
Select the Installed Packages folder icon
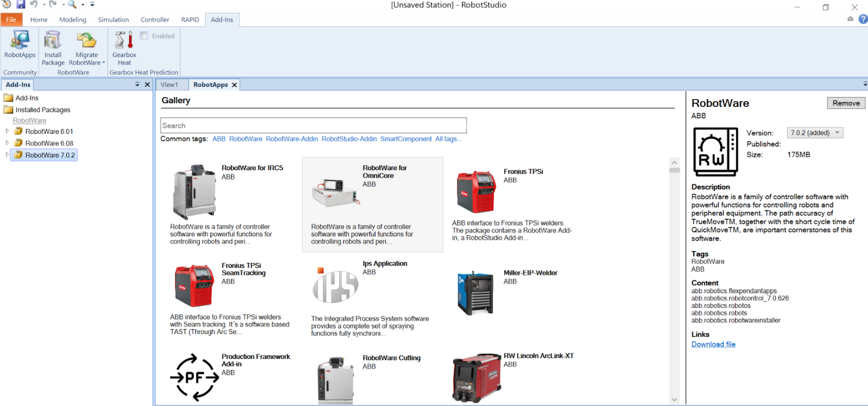(x=8, y=109)
